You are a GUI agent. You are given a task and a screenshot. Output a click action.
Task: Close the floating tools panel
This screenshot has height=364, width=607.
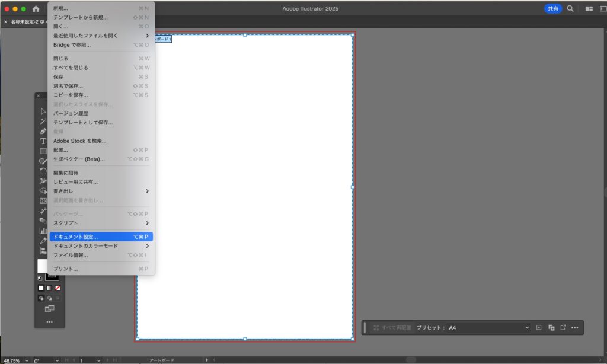[x=39, y=95]
